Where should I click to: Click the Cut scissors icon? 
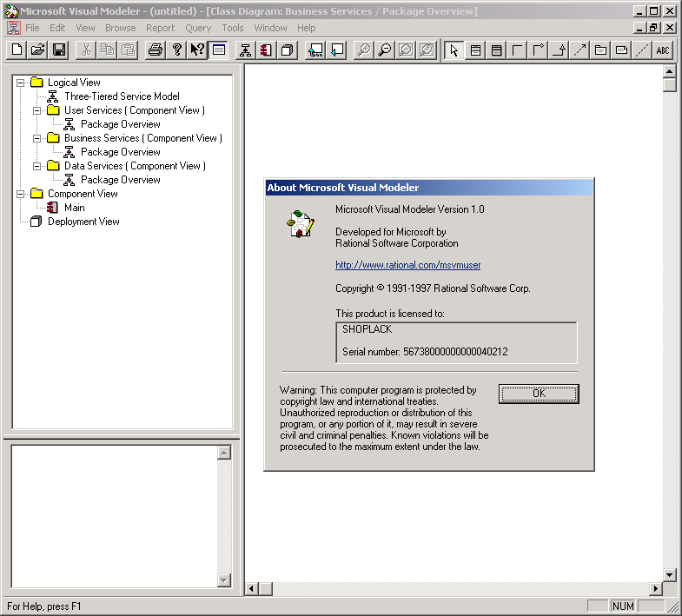(86, 50)
